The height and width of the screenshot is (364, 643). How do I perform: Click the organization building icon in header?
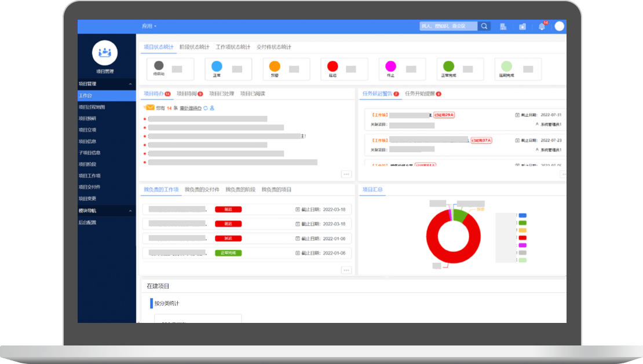point(503,27)
